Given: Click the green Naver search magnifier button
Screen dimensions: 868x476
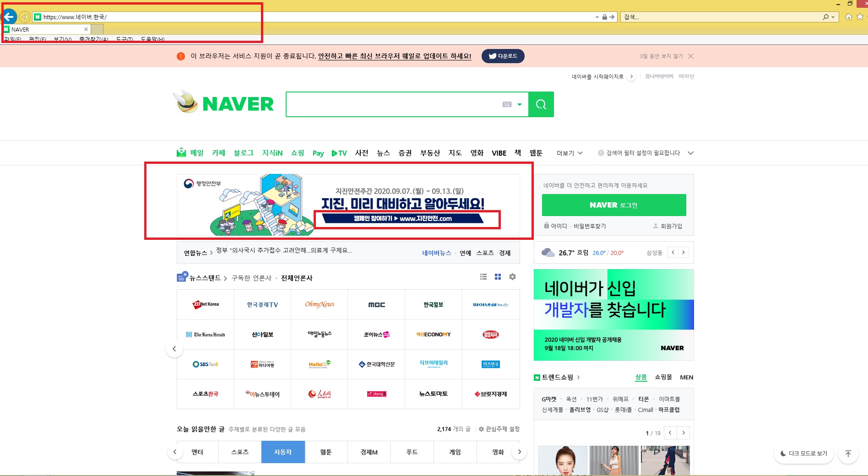Looking at the screenshot, I should point(541,104).
